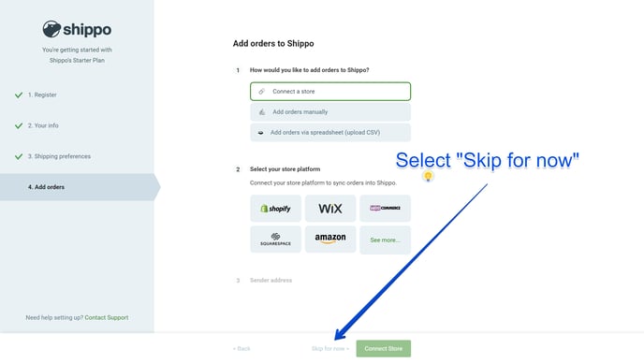Pick the WooCommerce platform tile
The height and width of the screenshot is (364, 644).
point(385,209)
